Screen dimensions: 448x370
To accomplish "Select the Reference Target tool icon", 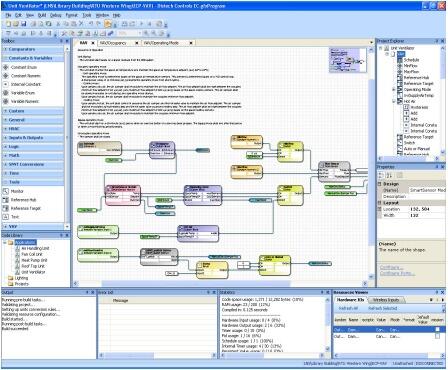I will click(6, 208).
